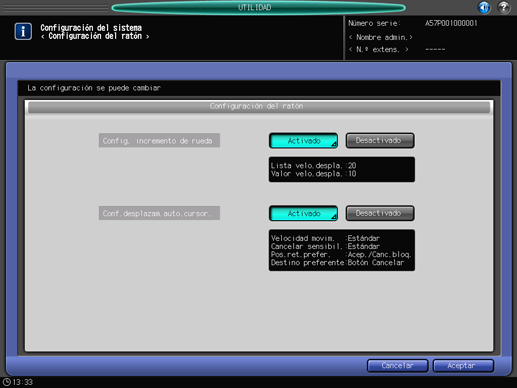Click the '< Configuración del ratón >' breadcrumb
The height and width of the screenshot is (388, 517).
(x=95, y=36)
